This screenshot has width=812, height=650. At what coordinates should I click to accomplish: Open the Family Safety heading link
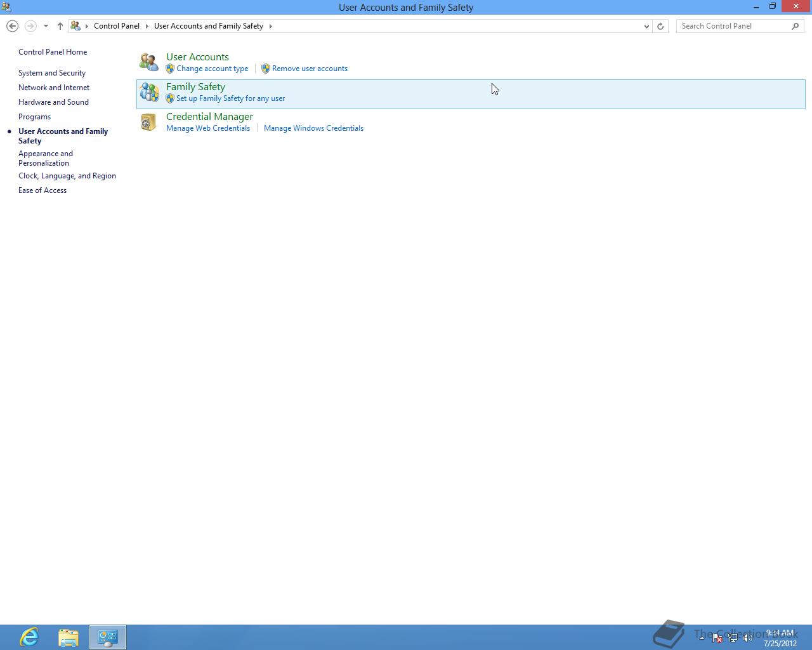[x=195, y=87]
